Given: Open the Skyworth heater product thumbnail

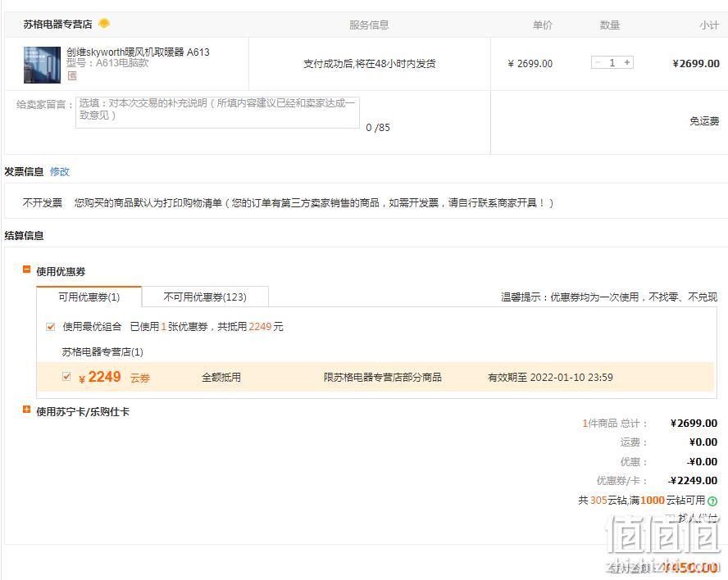Looking at the screenshot, I should tap(43, 65).
